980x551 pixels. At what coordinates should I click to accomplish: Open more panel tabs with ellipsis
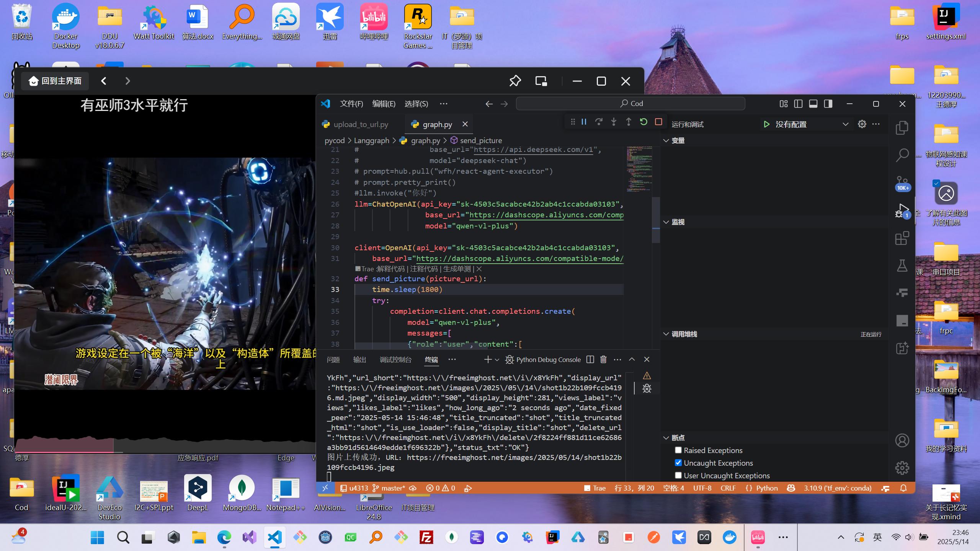(x=452, y=360)
